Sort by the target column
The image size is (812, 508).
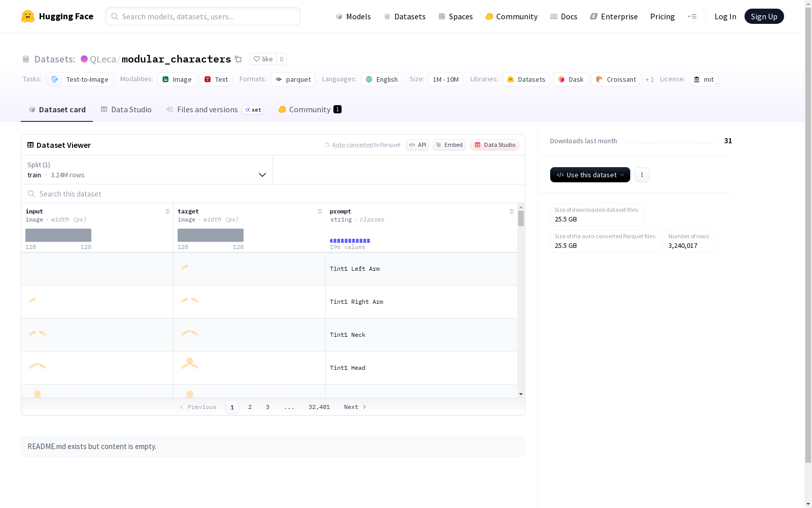[x=320, y=211]
